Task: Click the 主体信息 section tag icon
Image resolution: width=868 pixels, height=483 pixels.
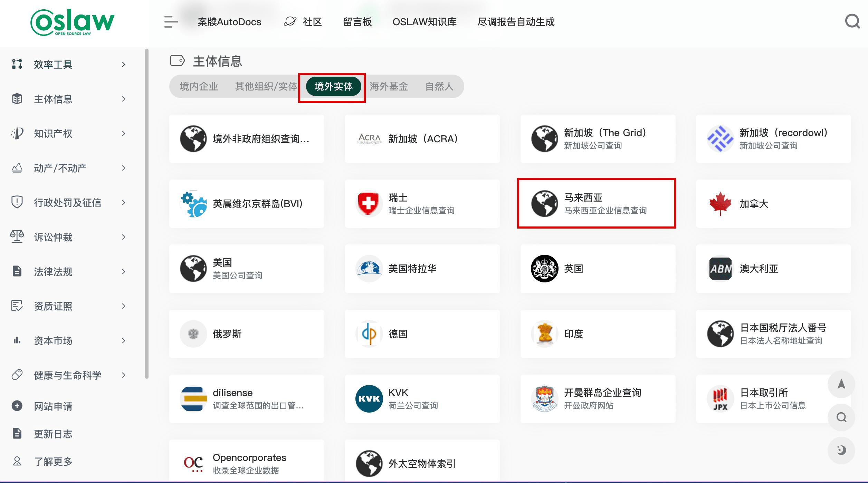Action: (x=178, y=61)
